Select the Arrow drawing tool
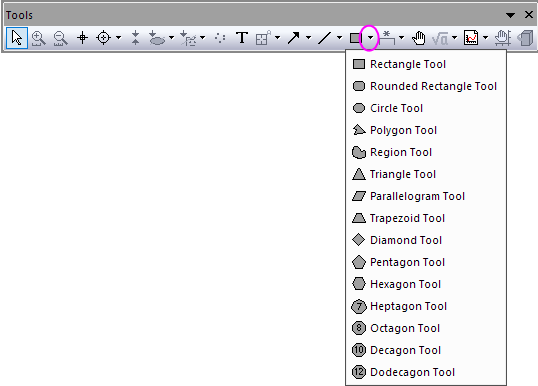Screen dimensions: 538x386 [294, 38]
